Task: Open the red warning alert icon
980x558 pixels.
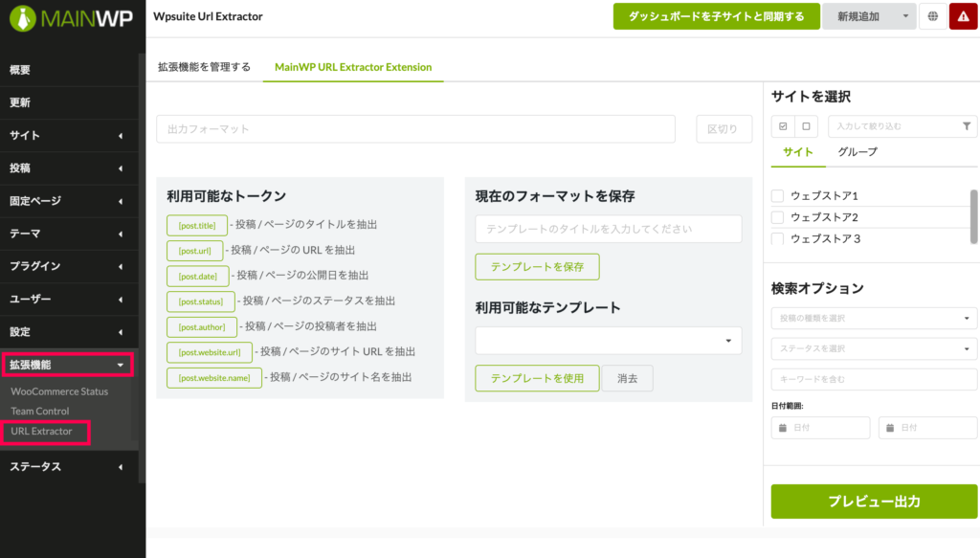Action: [x=964, y=17]
